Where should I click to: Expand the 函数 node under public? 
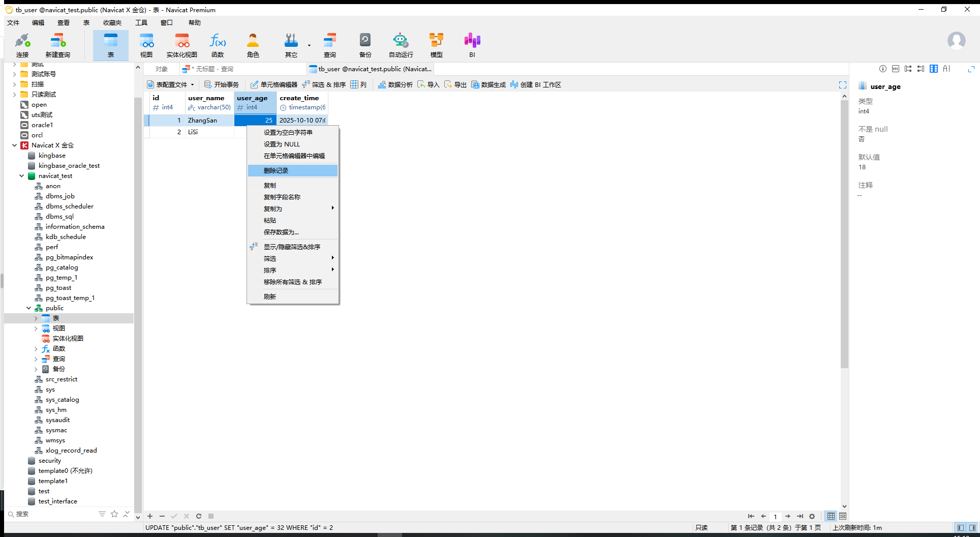pyautogui.click(x=36, y=349)
